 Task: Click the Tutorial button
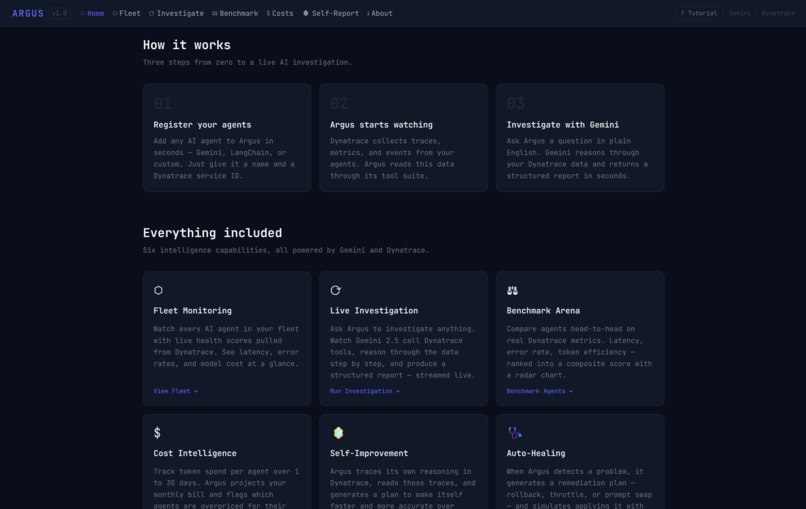[699, 13]
